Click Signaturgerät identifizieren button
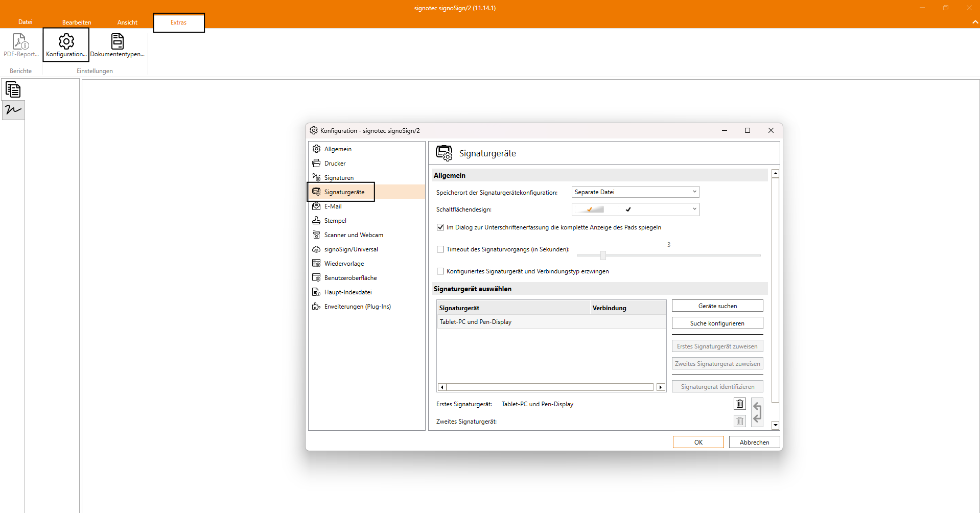This screenshot has height=513, width=980. point(717,386)
